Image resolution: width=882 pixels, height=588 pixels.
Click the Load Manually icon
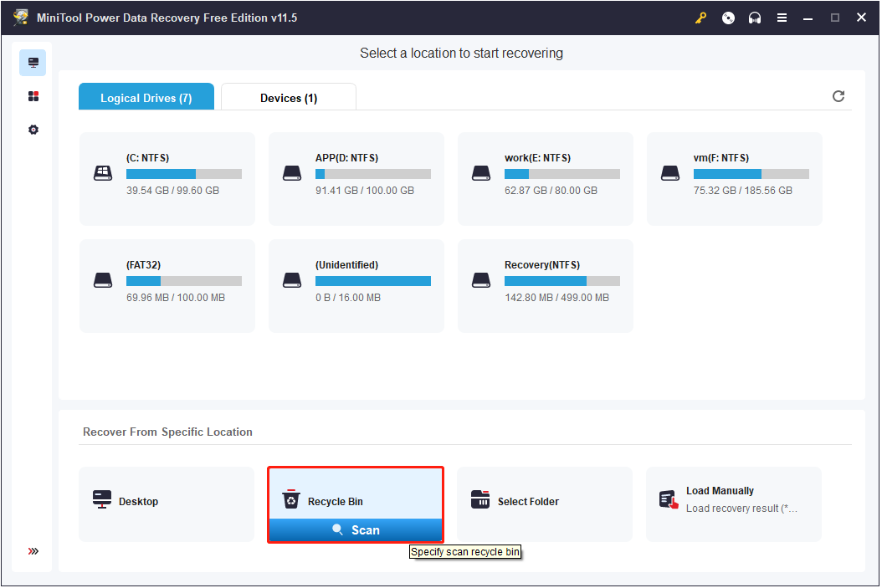coord(669,499)
